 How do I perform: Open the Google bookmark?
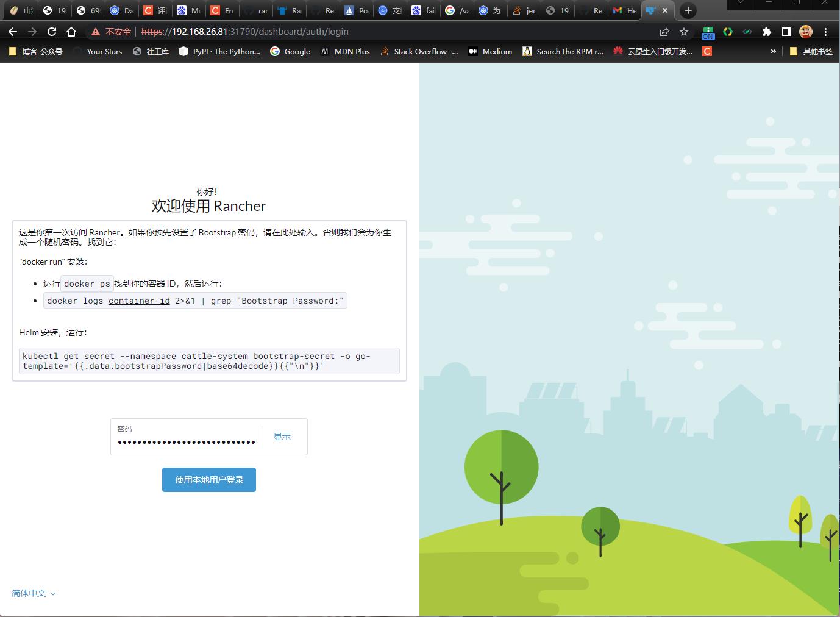click(290, 51)
